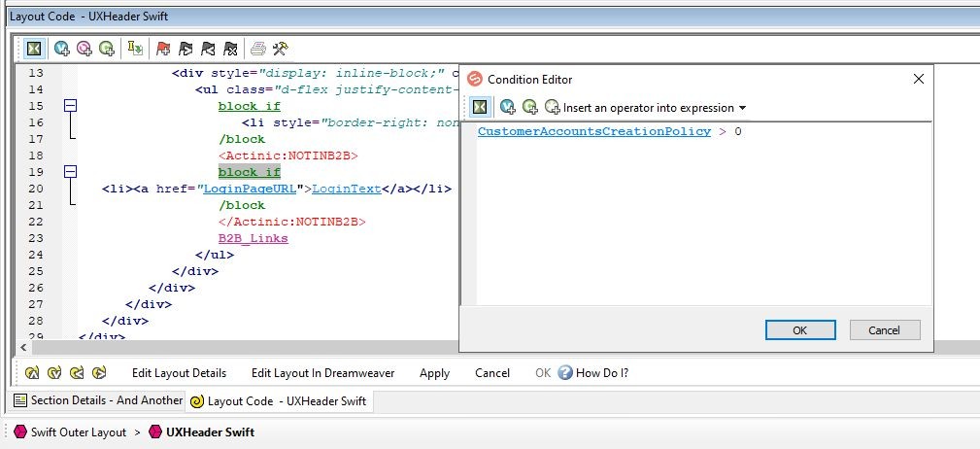Viewport: 980px width, 449px height.
Task: Click highlighted block_if on line 19
Action: pos(250,172)
